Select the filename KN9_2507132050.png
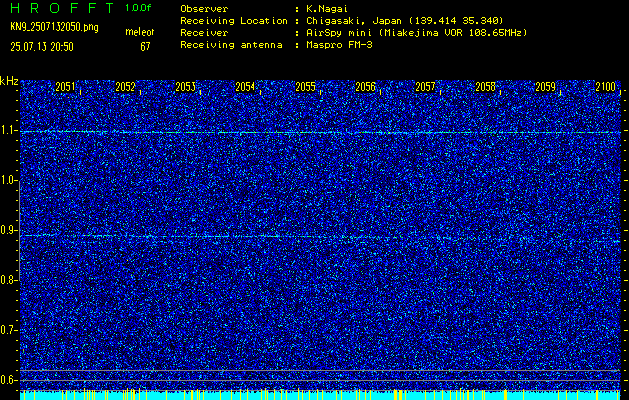The height and width of the screenshot is (400, 629). [54, 27]
